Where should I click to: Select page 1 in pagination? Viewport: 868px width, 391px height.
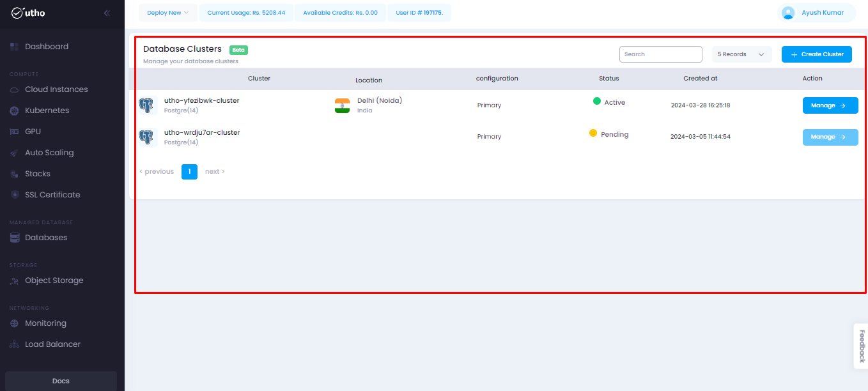189,172
